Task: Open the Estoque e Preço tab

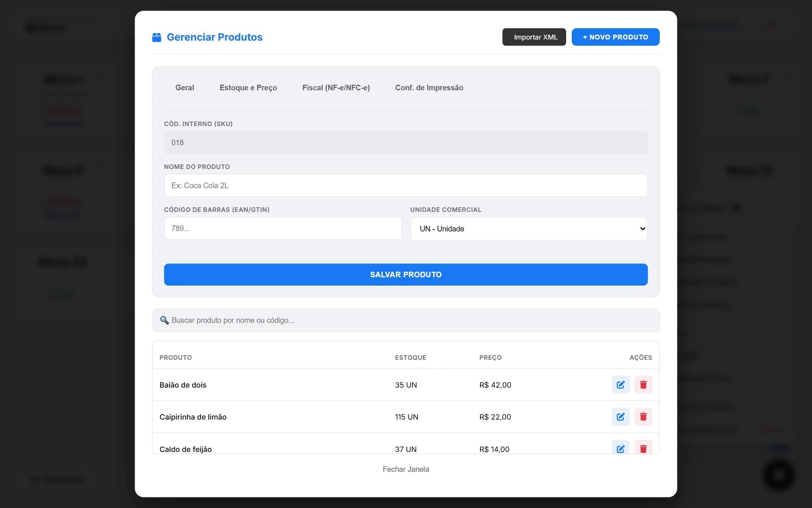Action: coord(248,88)
